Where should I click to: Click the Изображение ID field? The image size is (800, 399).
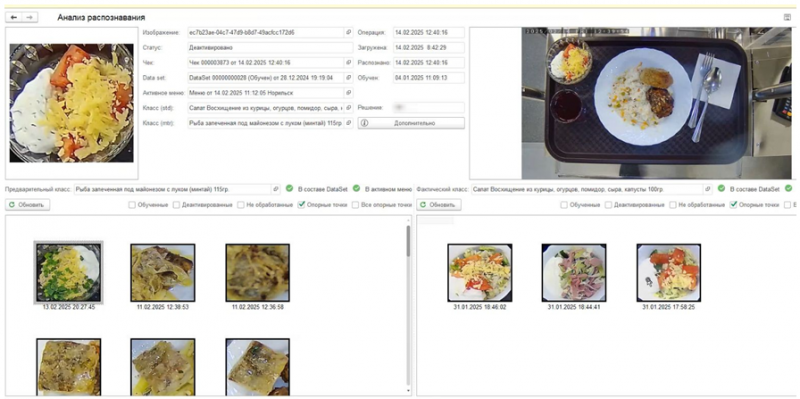click(266, 32)
